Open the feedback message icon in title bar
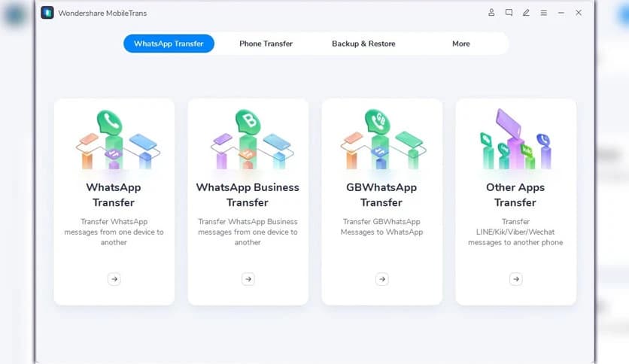Image resolution: width=629 pixels, height=364 pixels. 509,13
